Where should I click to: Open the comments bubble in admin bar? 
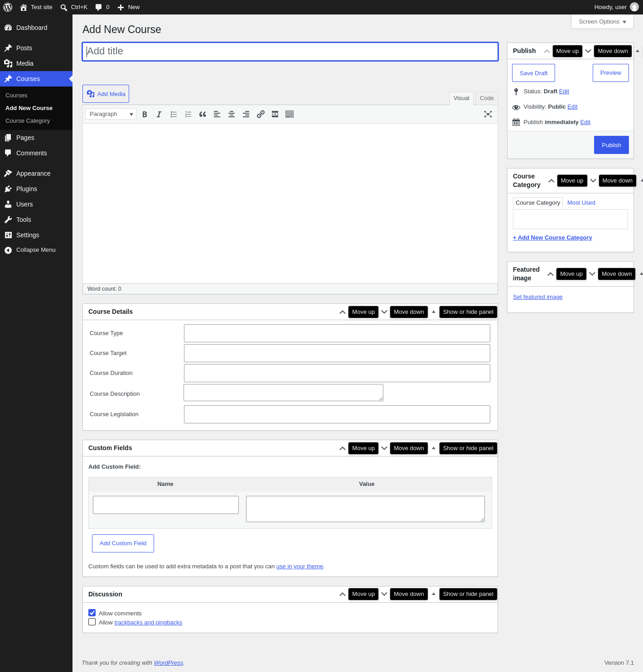[102, 7]
